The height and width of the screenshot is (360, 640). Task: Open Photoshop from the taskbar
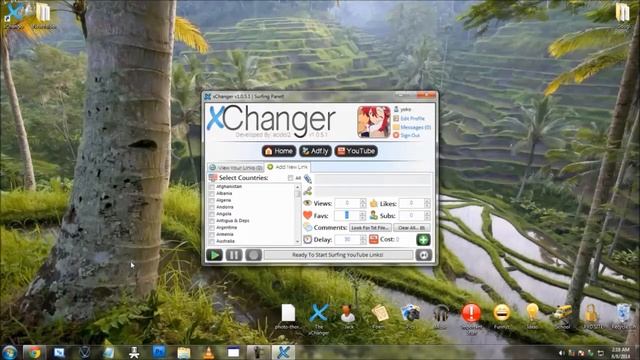[x=159, y=352]
